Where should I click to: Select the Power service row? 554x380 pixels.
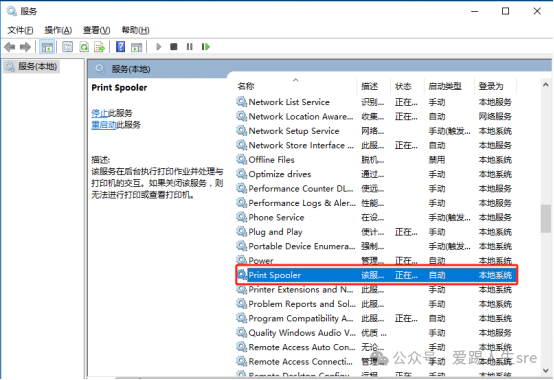375,261
